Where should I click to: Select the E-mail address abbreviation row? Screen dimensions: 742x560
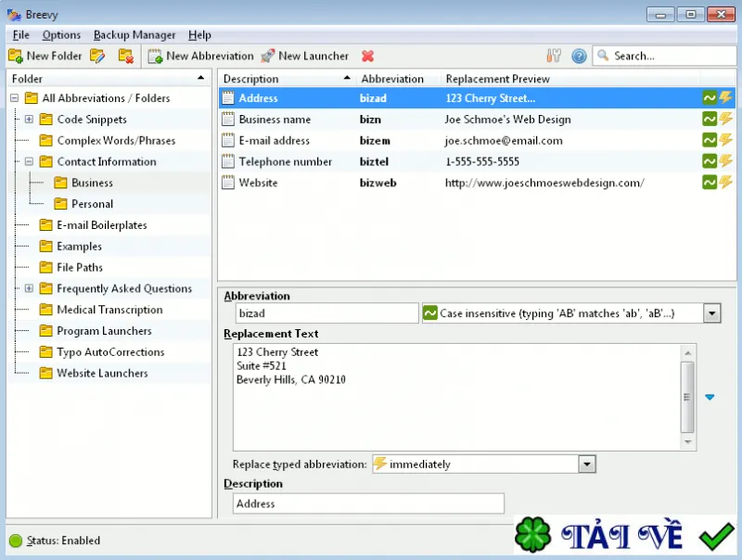coord(477,141)
